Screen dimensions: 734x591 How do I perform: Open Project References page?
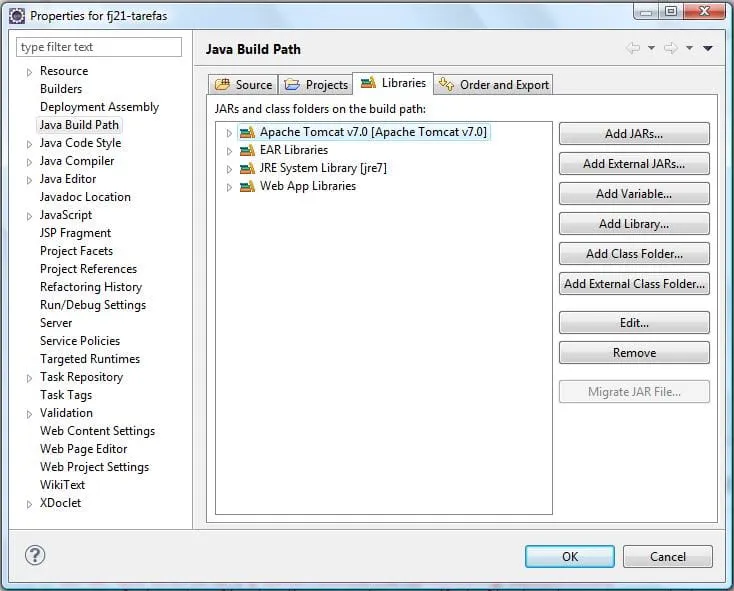pos(88,269)
